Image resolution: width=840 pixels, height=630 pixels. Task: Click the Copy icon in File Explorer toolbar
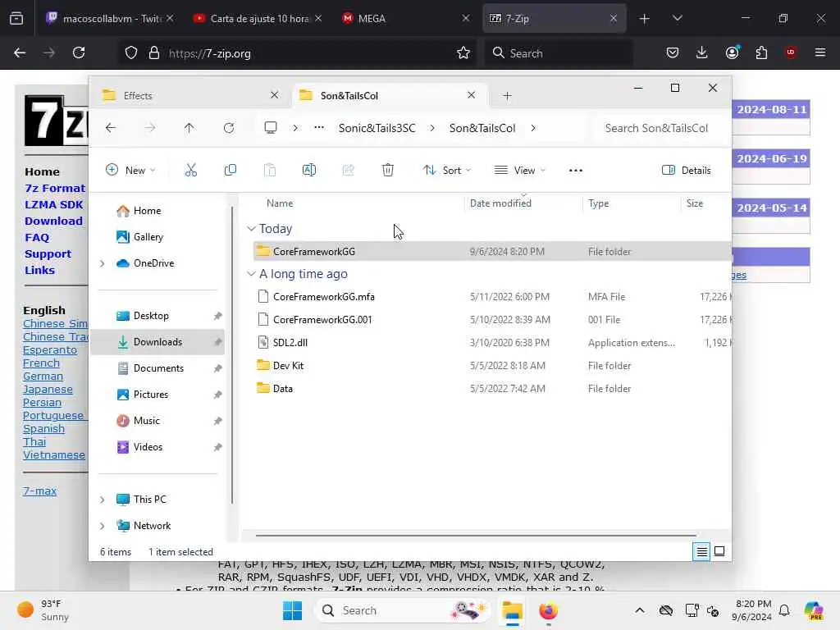point(231,171)
